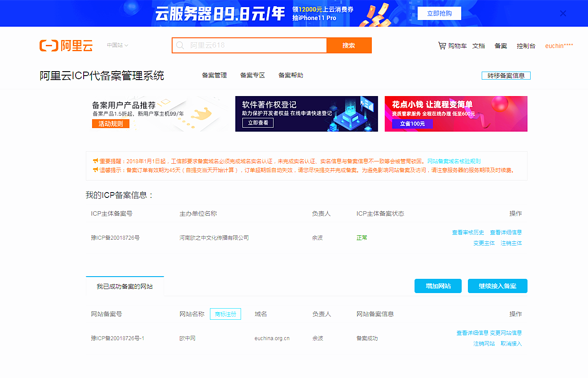Click 立即抢购 in the top banner
The image size is (588, 378).
(x=439, y=13)
